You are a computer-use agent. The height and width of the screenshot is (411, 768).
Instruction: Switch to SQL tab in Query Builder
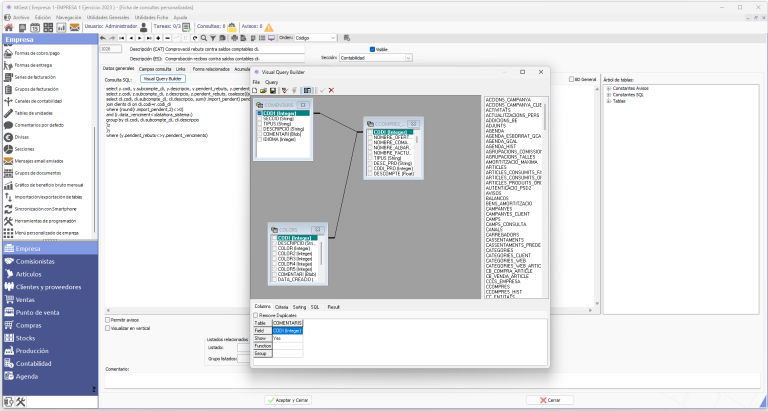point(315,307)
